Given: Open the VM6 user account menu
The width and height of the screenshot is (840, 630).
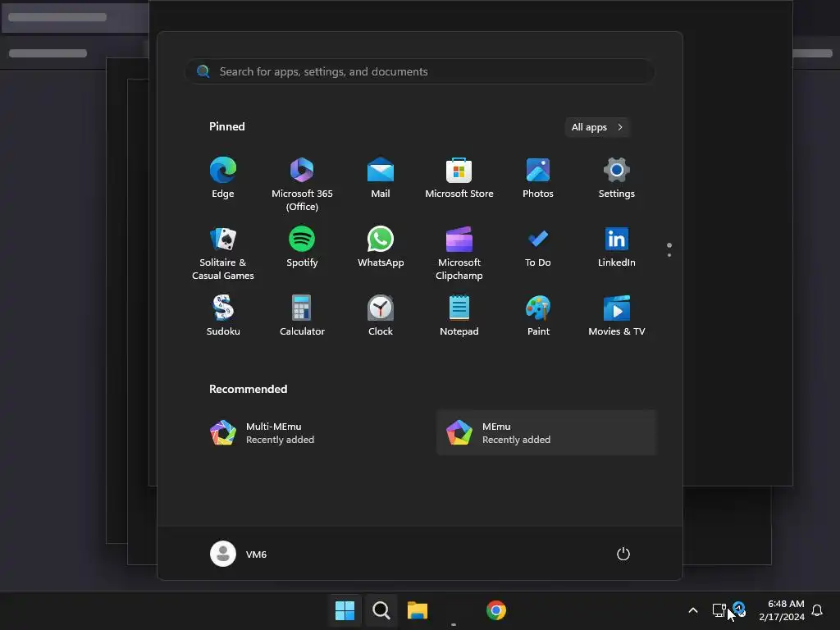Looking at the screenshot, I should 239,554.
